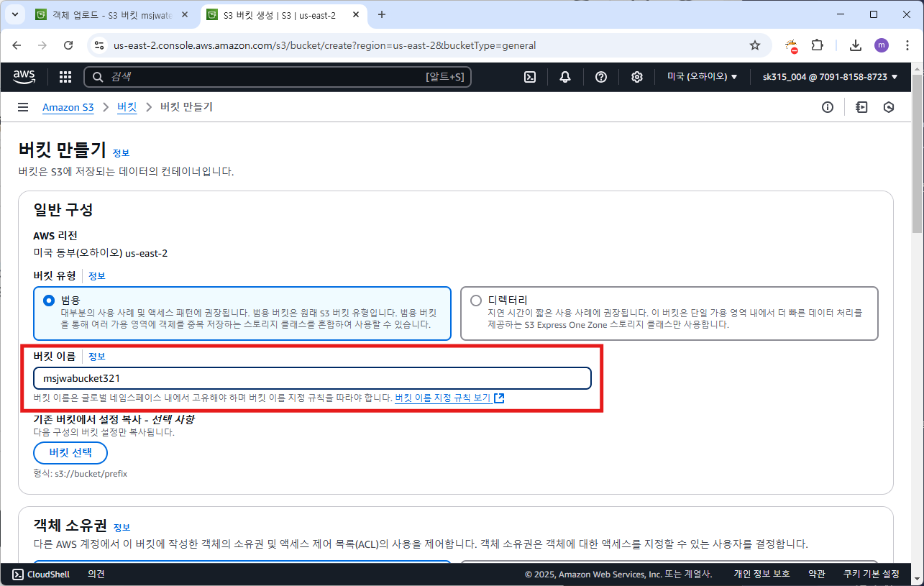
Task: Open 버킷 이름 지정 규칙 보기 link
Action: tap(449, 398)
